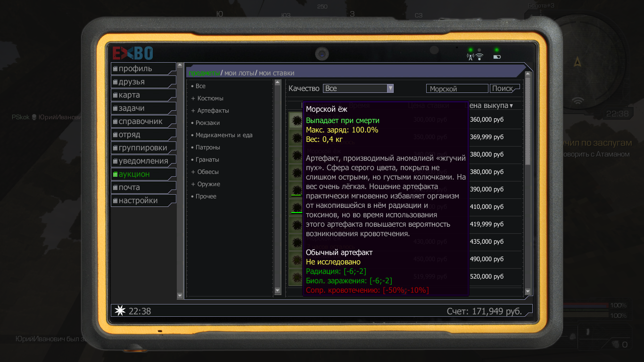Select item icon in 520,000 руб row
This screenshot has width=644, height=362.
point(296,277)
